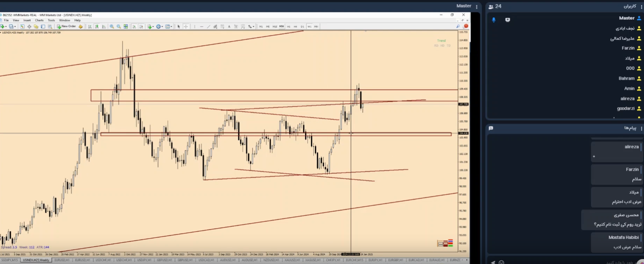Open the users panel three-dot menu
This screenshot has height=264, width=644.
pos(641,7)
